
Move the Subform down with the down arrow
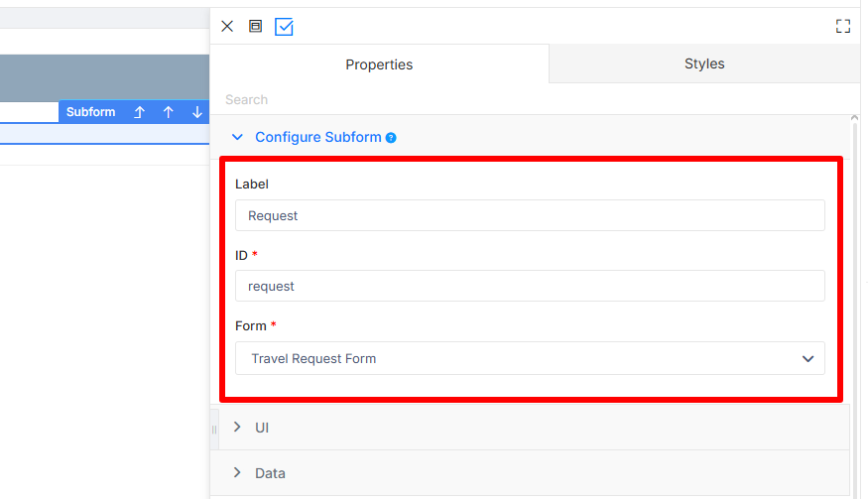point(197,112)
